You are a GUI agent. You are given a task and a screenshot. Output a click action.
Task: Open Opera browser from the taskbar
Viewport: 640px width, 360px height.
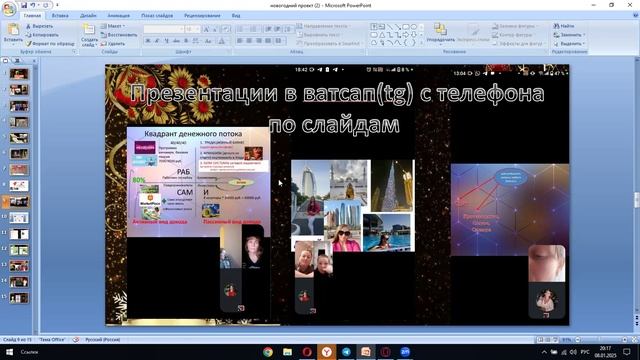coord(307,352)
